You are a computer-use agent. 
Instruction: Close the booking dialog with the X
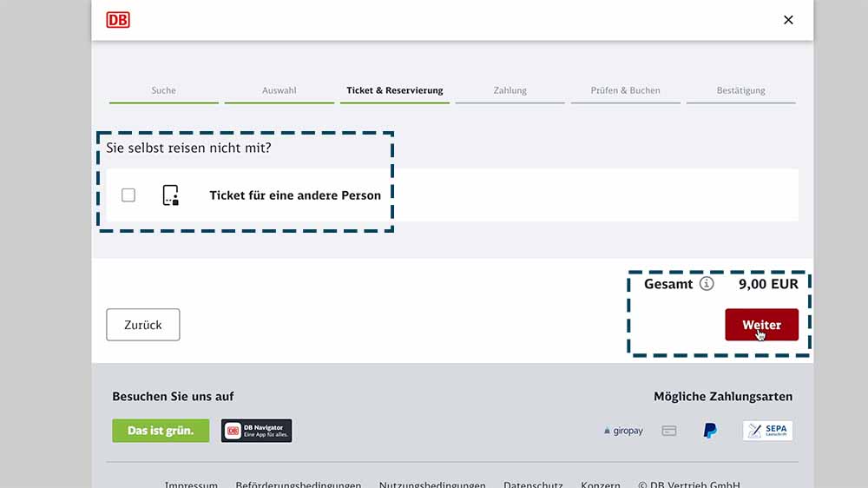(x=788, y=20)
